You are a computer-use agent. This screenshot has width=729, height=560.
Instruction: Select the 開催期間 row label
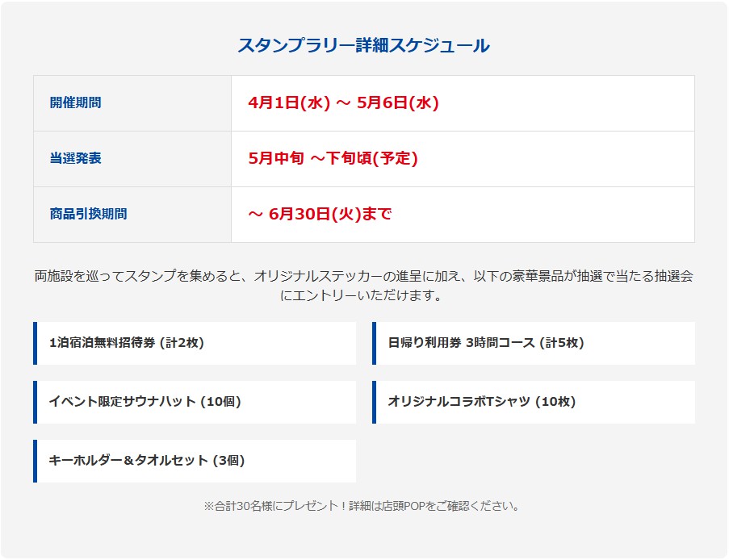tap(76, 103)
